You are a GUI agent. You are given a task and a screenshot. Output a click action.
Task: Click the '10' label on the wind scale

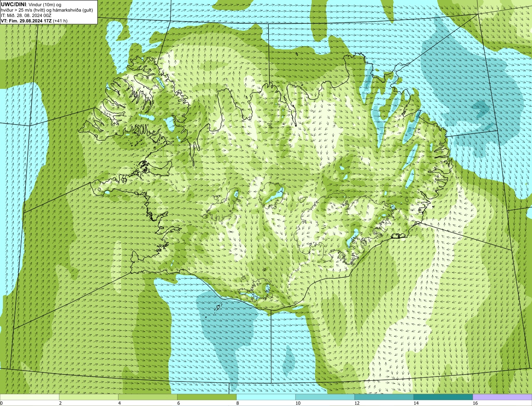coord(298,403)
